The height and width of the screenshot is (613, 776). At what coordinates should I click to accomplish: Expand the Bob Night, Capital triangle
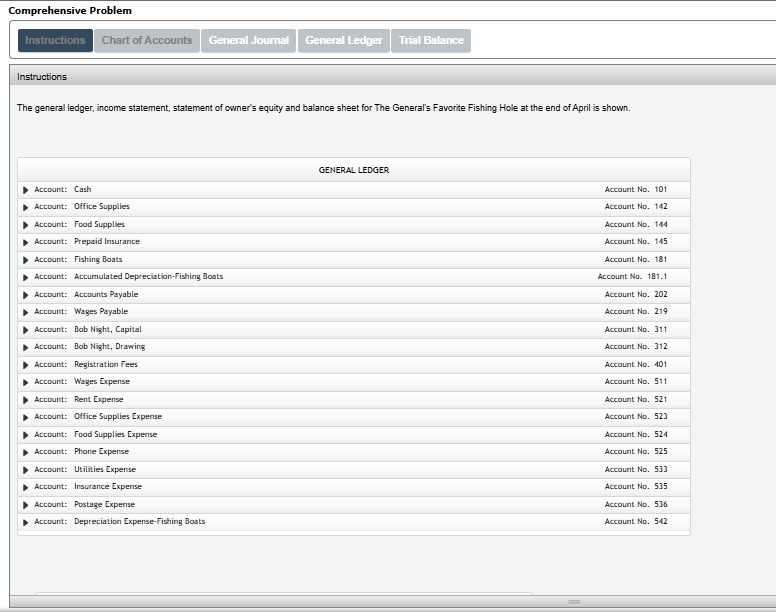coord(26,330)
